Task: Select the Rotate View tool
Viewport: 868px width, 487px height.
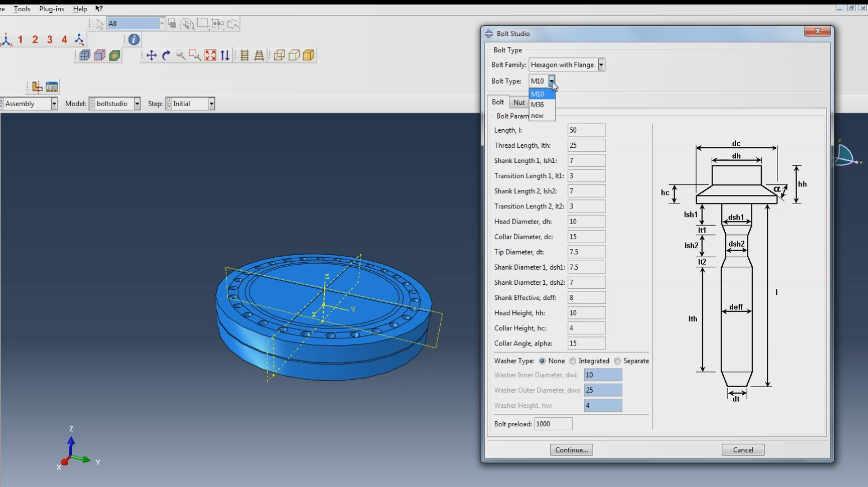Action: 165,54
